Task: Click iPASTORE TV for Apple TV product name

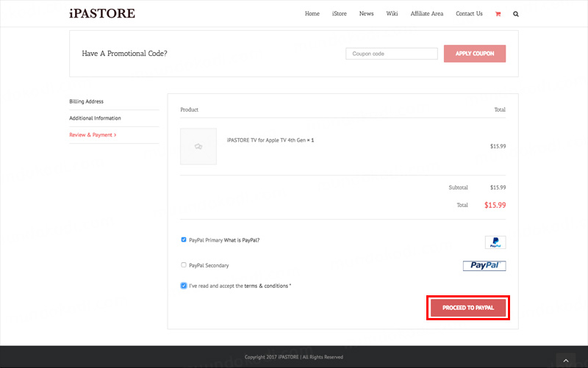Action: point(270,140)
